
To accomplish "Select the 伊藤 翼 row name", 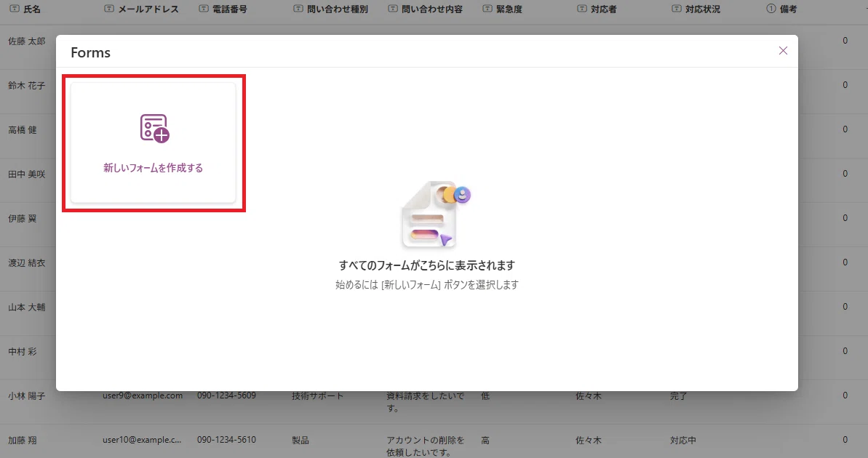I will pos(22,219).
